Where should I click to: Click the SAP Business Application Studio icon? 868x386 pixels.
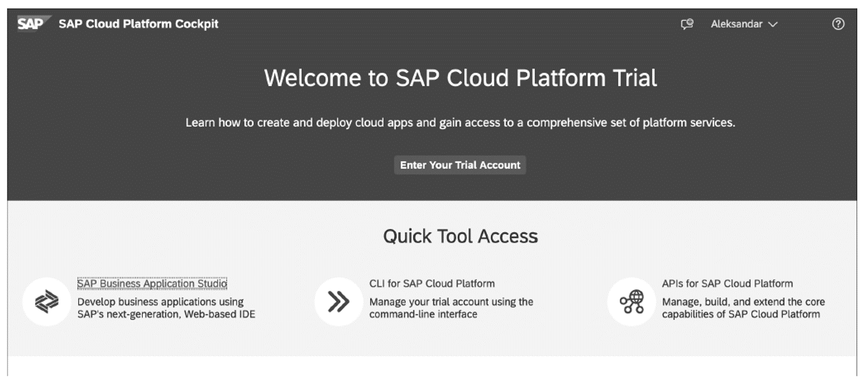tap(47, 301)
